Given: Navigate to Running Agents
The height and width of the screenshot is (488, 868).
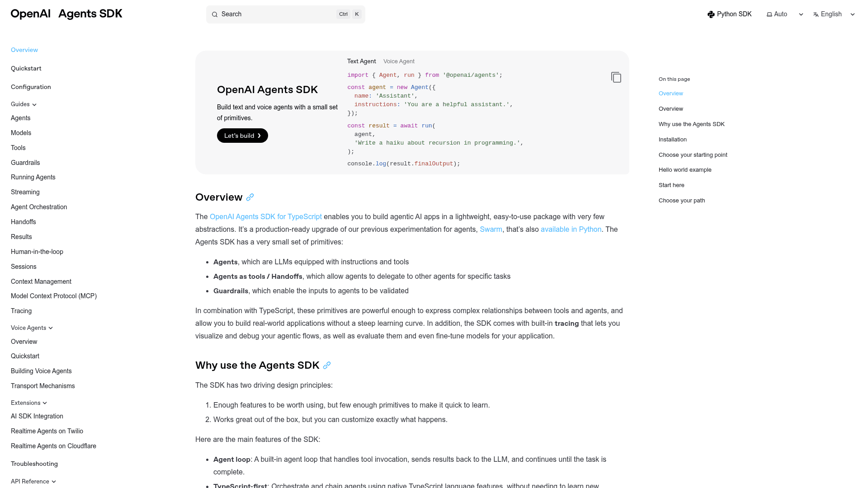Looking at the screenshot, I should point(33,178).
